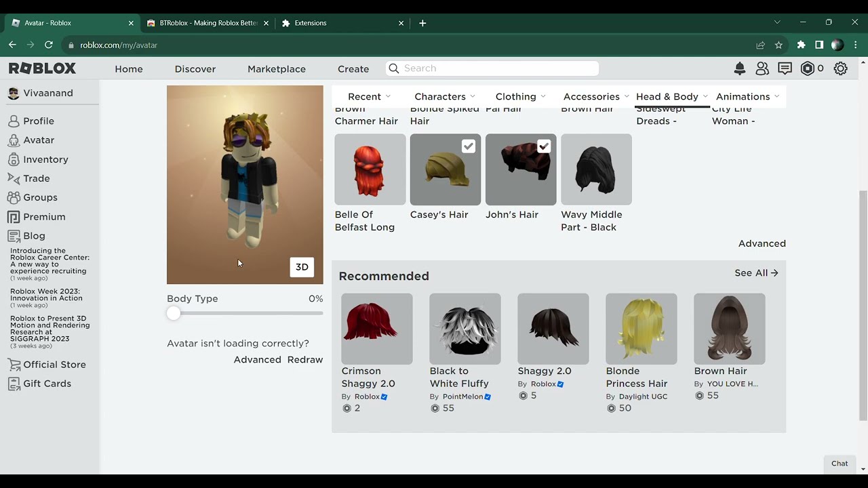Go to Home in the navigation bar
The width and height of the screenshot is (868, 488).
coord(129,69)
